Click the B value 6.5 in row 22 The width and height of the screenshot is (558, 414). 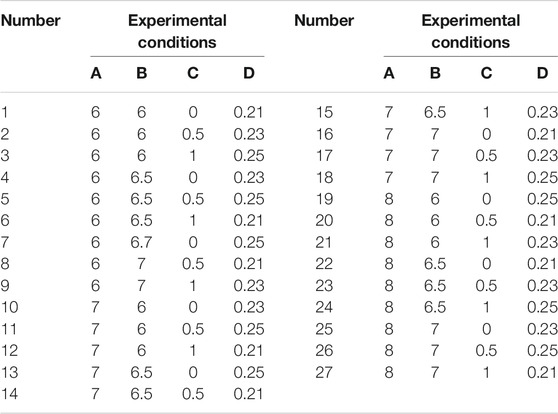(x=435, y=264)
